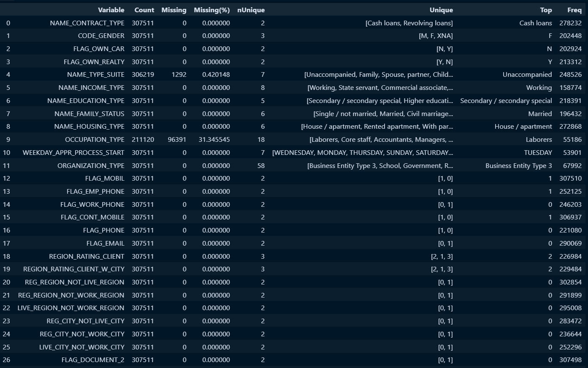Screen dimensions: 588x368
Task: Click the Count column header
Action: pos(144,10)
